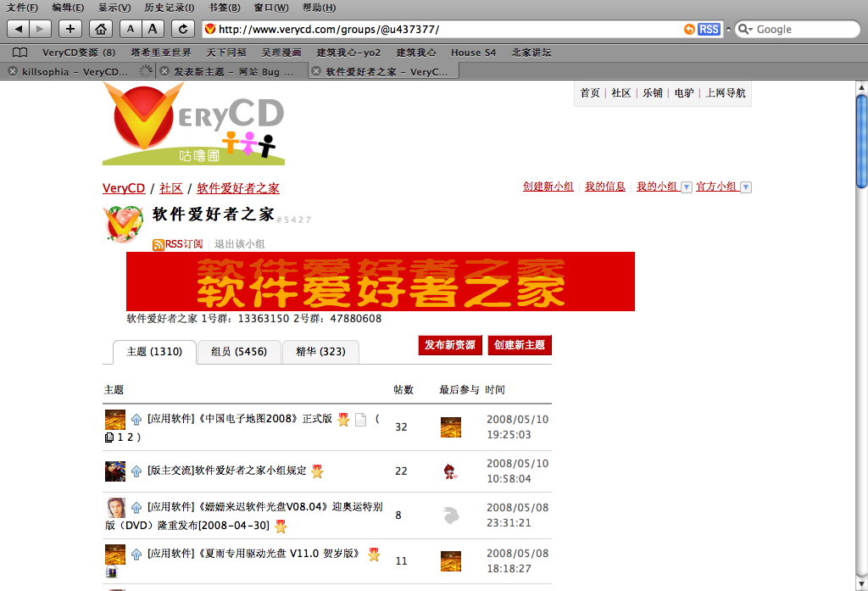The width and height of the screenshot is (868, 591).
Task: Open the 电驴 top navigation link
Action: coord(684,93)
